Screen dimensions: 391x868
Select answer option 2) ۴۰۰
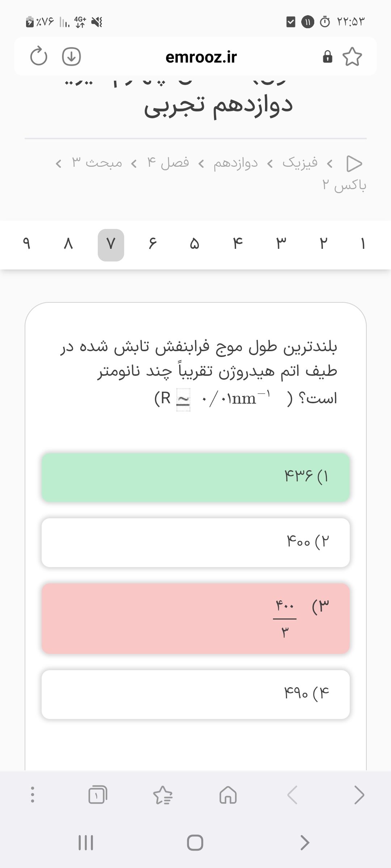(195, 542)
